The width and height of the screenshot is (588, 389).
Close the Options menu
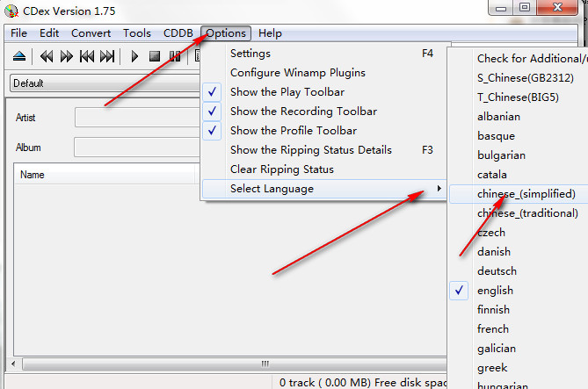226,33
